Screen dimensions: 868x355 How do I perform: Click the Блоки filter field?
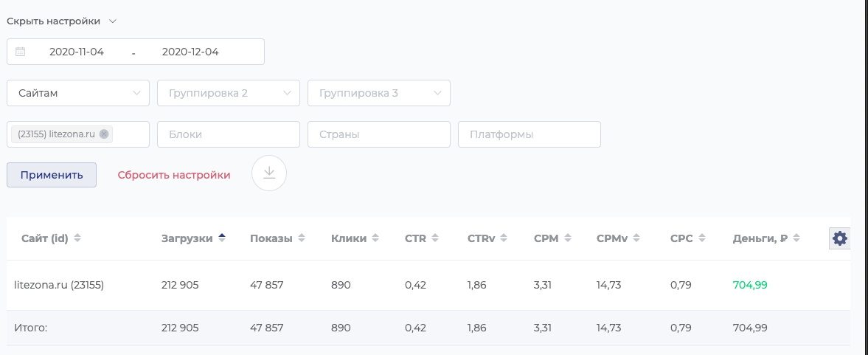(229, 134)
